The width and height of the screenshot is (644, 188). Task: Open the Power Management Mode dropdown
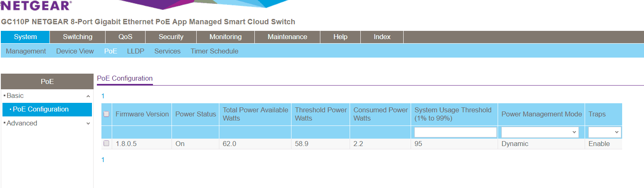point(540,132)
